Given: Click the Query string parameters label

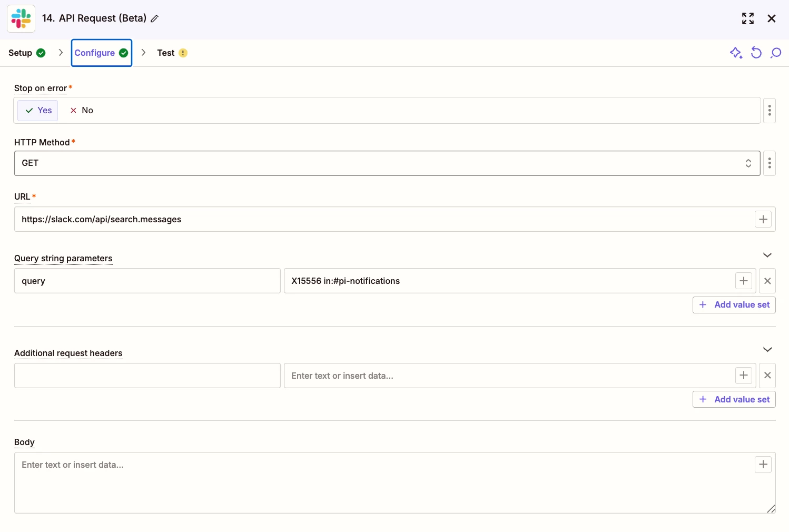Looking at the screenshot, I should [x=63, y=258].
